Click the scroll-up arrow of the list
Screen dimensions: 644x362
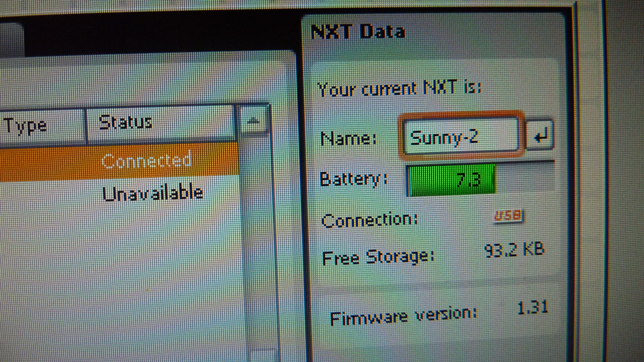(x=253, y=121)
